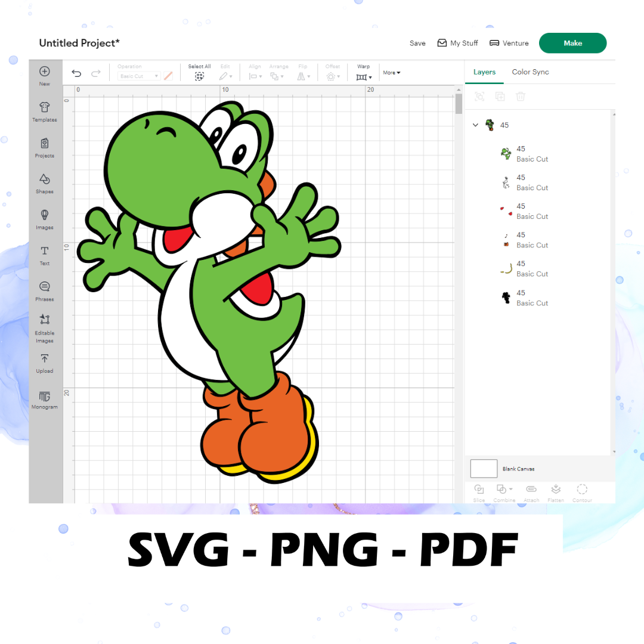Image resolution: width=644 pixels, height=644 pixels.
Task: Undo the last action
Action: click(76, 73)
